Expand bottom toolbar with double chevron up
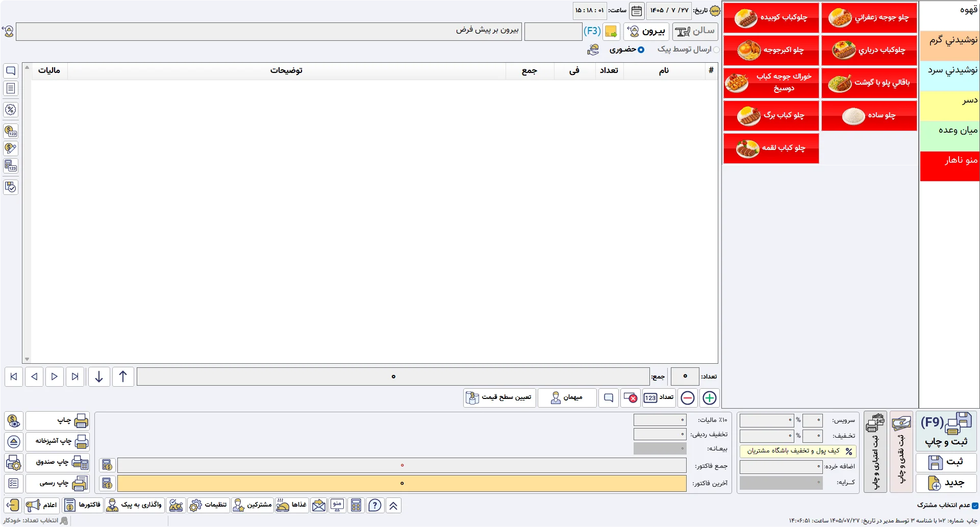This screenshot has height=527, width=980. [393, 506]
